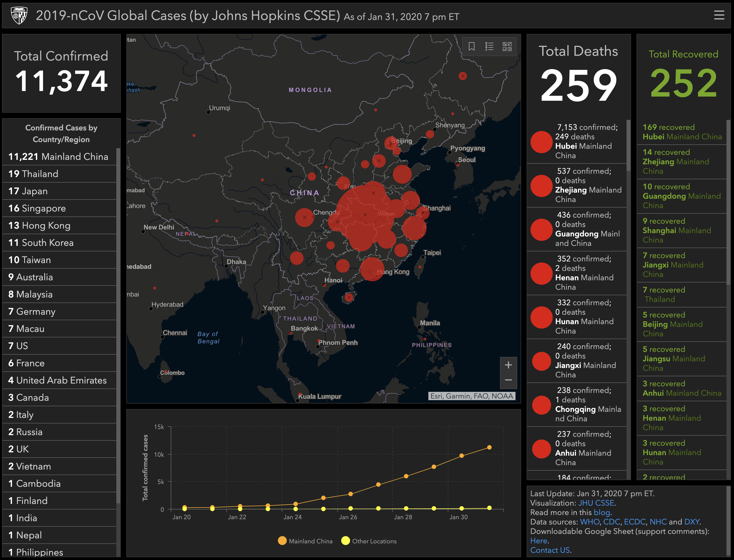Click 5 recovered Beijing entry
The image size is (734, 560).
682,324
